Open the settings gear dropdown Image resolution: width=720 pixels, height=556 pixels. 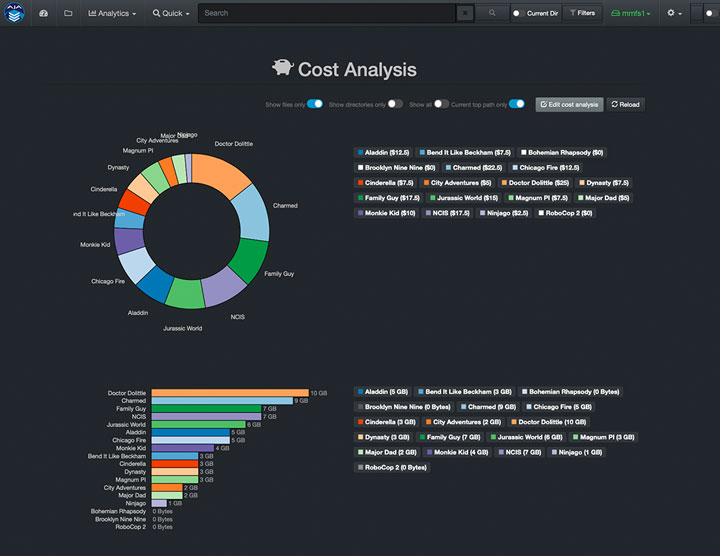[x=674, y=13]
